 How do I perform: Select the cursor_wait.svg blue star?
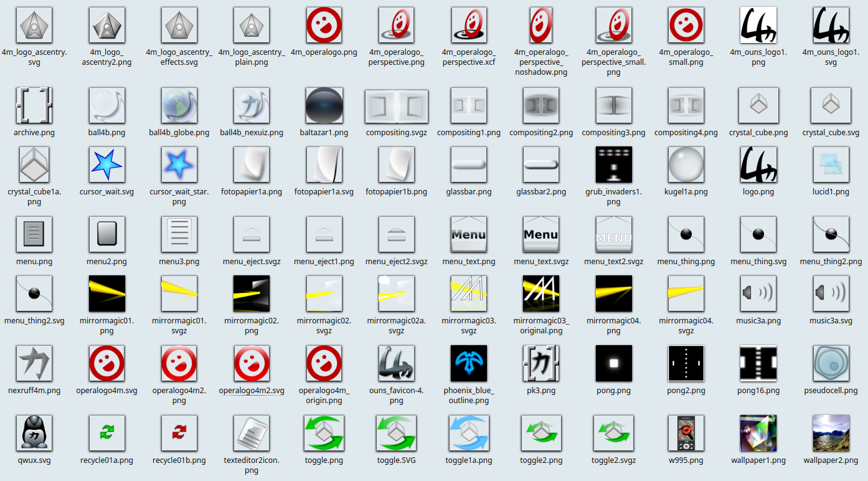[106, 164]
